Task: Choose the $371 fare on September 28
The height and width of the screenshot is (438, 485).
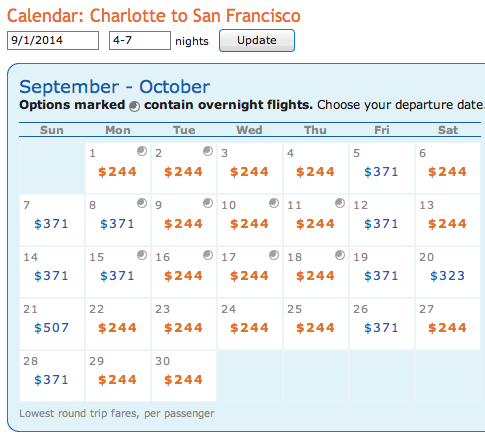Action: coord(51,380)
